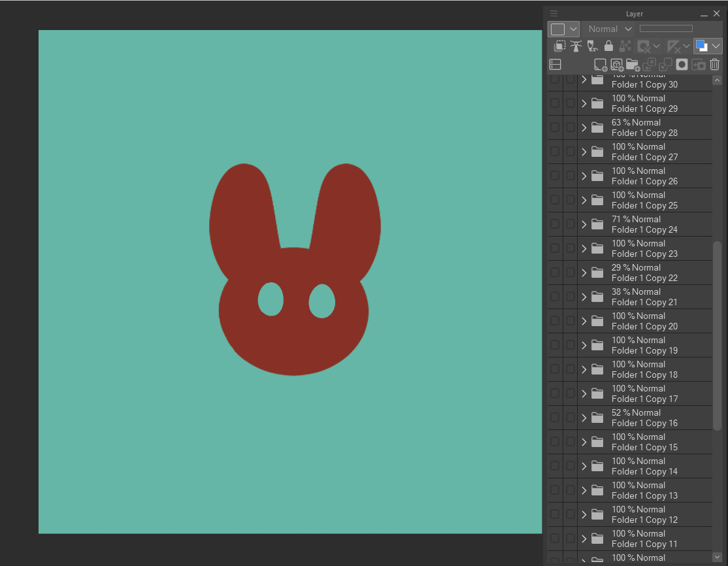Toggle second box of Folder 1 Copy 13
Viewport: 728px width, 566px height.
click(571, 490)
